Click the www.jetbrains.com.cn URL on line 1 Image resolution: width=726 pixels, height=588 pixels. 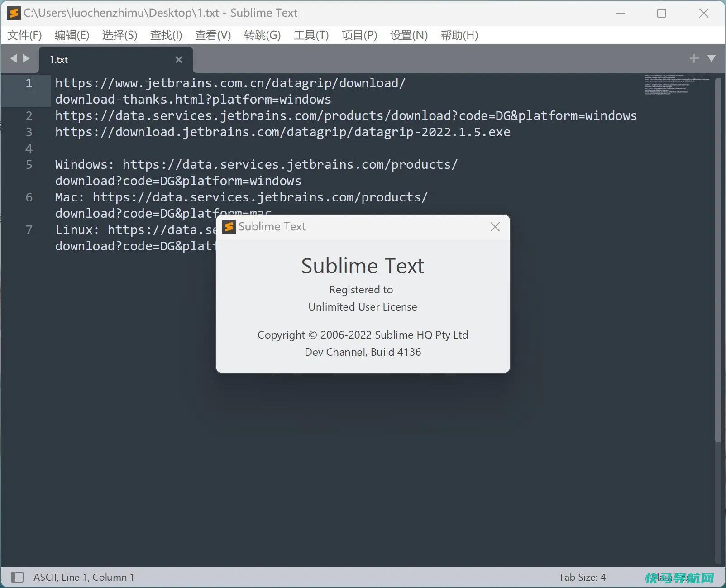(x=230, y=83)
